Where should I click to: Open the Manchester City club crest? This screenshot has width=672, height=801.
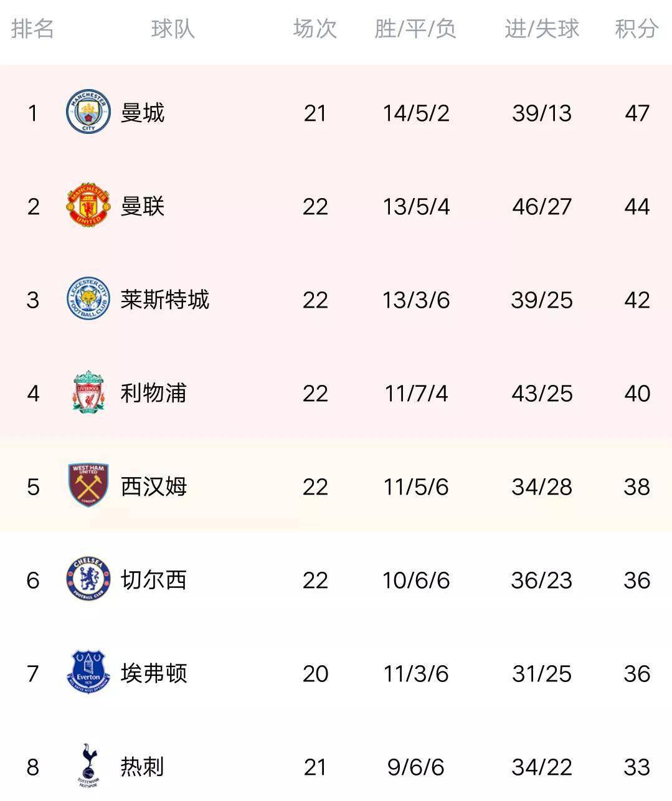point(88,112)
